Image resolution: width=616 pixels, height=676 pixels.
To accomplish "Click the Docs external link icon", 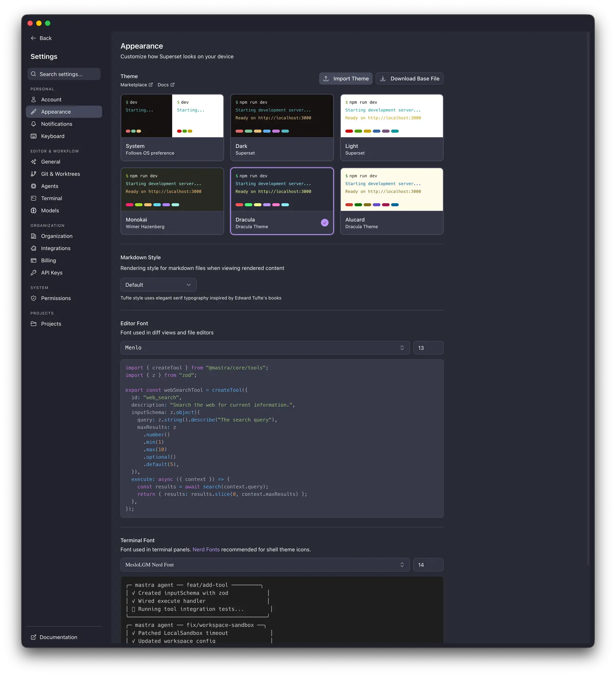I will point(173,85).
